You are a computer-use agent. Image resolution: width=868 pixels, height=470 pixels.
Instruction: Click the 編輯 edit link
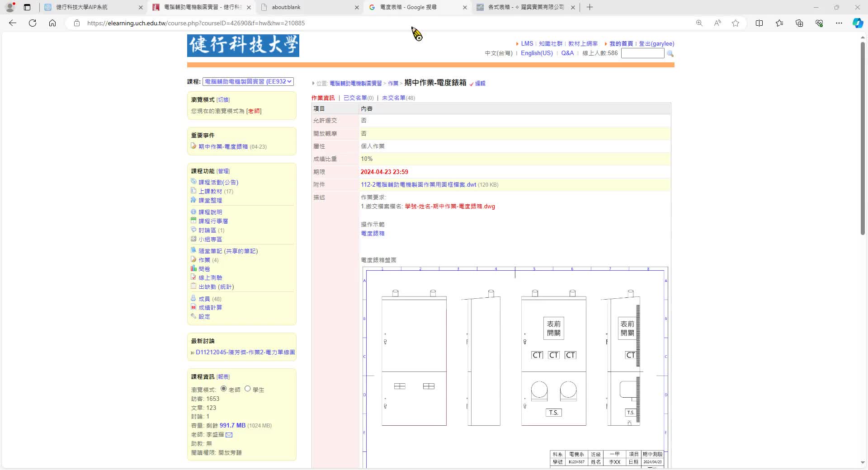point(480,84)
